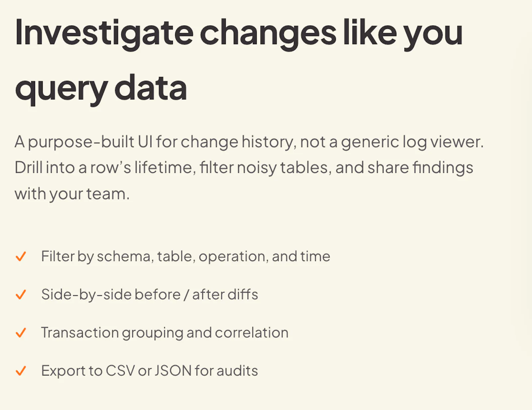Select the 'Export to CSV or JSON' text
Image resolution: width=532 pixels, height=410 pixels.
[116, 371]
